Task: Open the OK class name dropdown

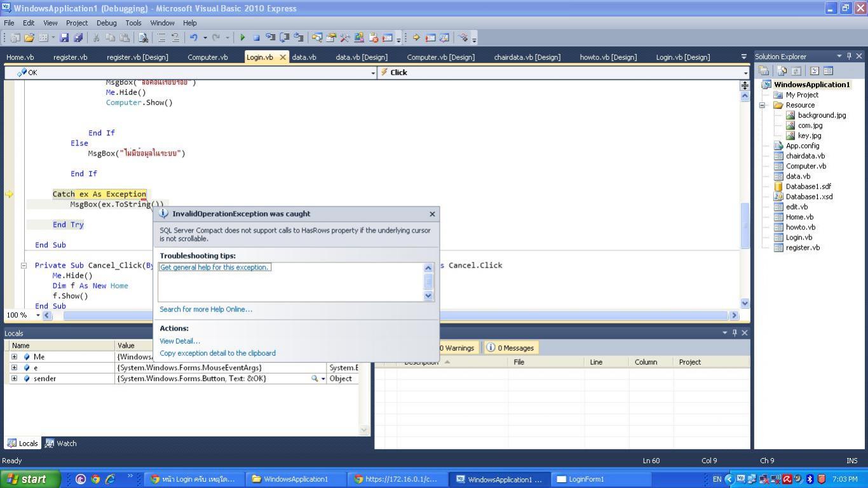Action: point(373,73)
